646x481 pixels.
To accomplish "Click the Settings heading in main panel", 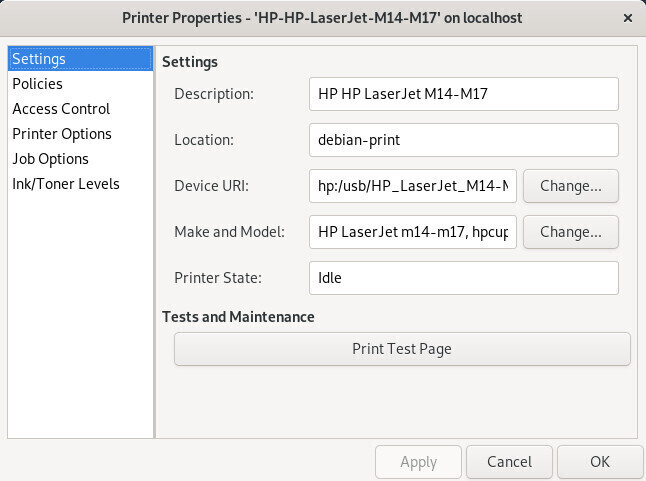I will click(190, 62).
